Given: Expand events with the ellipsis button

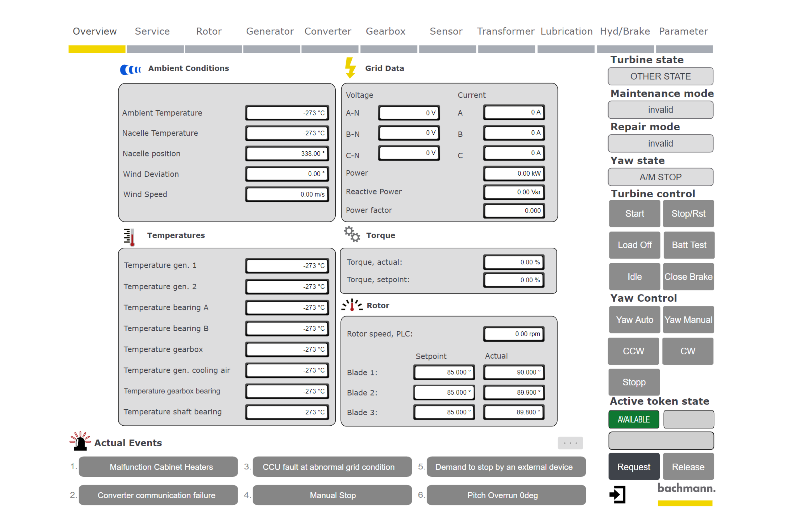Looking at the screenshot, I should coord(570,443).
